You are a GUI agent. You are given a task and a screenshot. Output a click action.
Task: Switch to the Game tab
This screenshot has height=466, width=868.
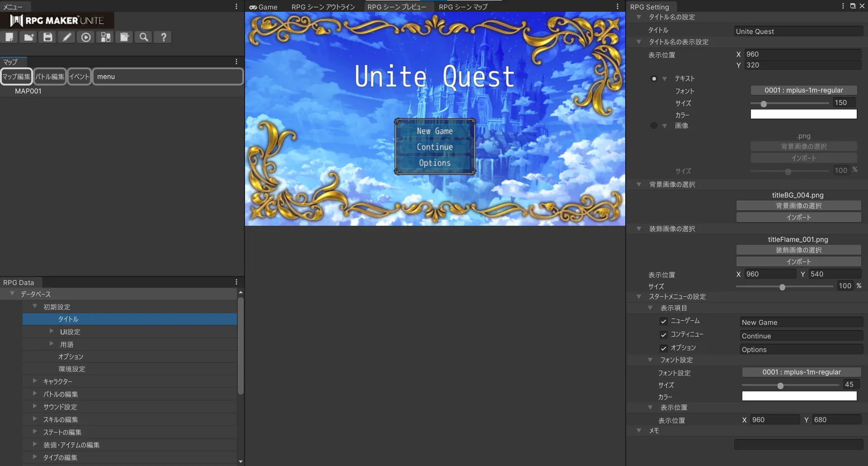(263, 7)
